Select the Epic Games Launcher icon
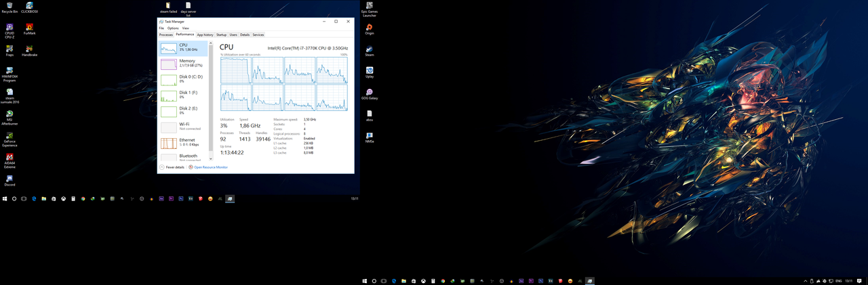The image size is (868, 285). click(370, 6)
